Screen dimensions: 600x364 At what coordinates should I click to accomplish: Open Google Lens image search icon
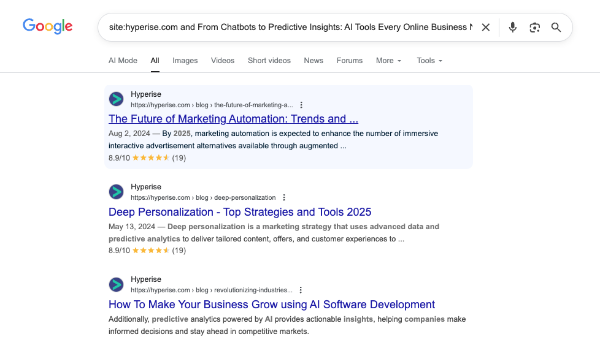point(534,27)
